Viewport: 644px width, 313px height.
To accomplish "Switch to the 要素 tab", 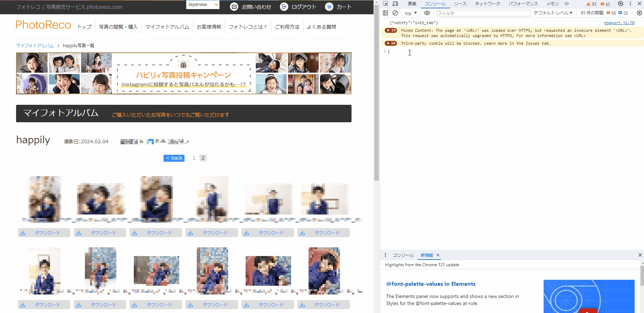I will point(412,4).
